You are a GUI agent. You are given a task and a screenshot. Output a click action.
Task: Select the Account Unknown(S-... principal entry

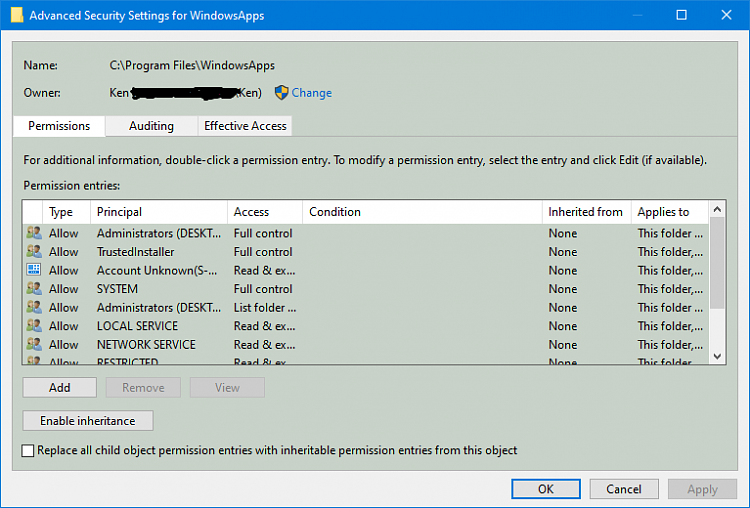pyautogui.click(x=157, y=270)
